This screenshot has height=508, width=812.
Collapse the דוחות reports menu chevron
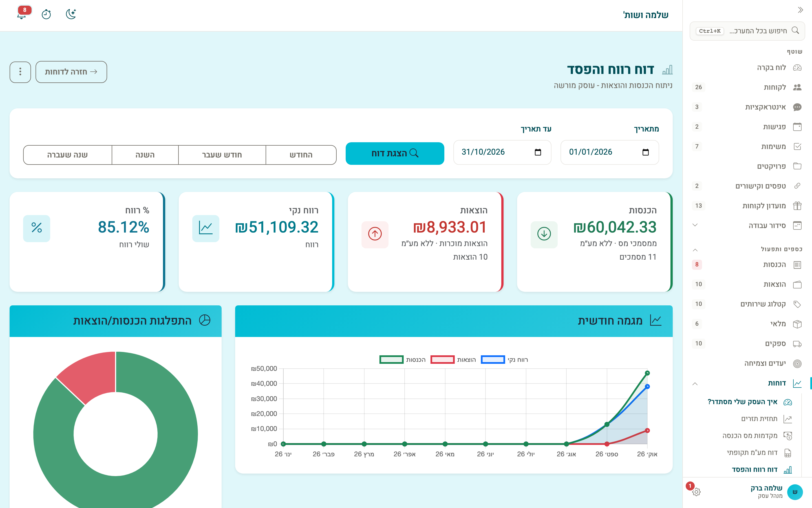click(695, 383)
